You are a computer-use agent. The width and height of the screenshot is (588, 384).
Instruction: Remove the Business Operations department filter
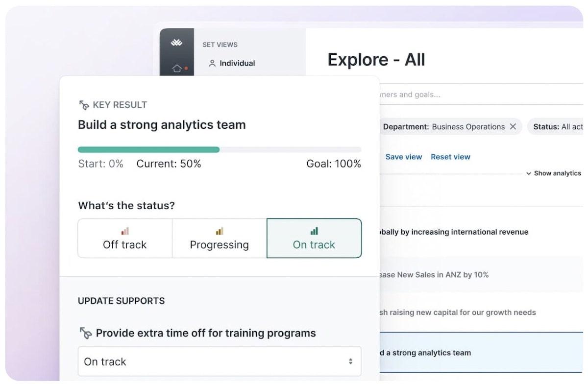pos(513,127)
